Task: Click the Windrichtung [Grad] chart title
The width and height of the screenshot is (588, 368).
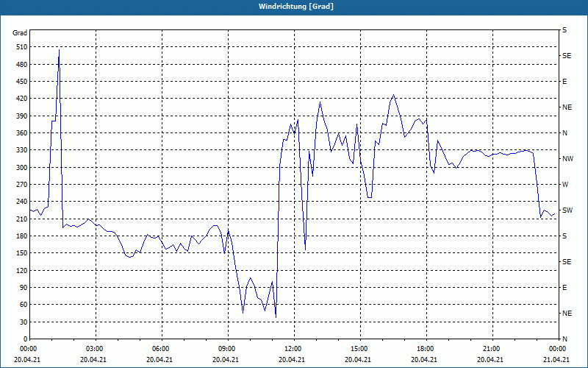Action: (296, 7)
